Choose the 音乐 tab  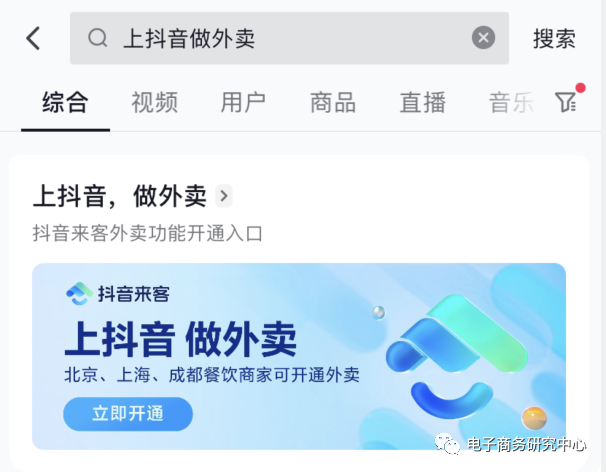pyautogui.click(x=511, y=102)
